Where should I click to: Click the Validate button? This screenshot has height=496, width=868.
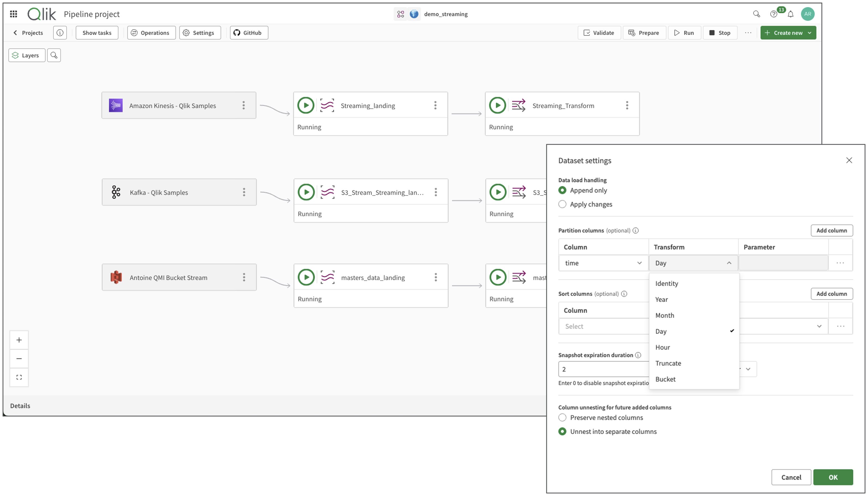pyautogui.click(x=599, y=32)
